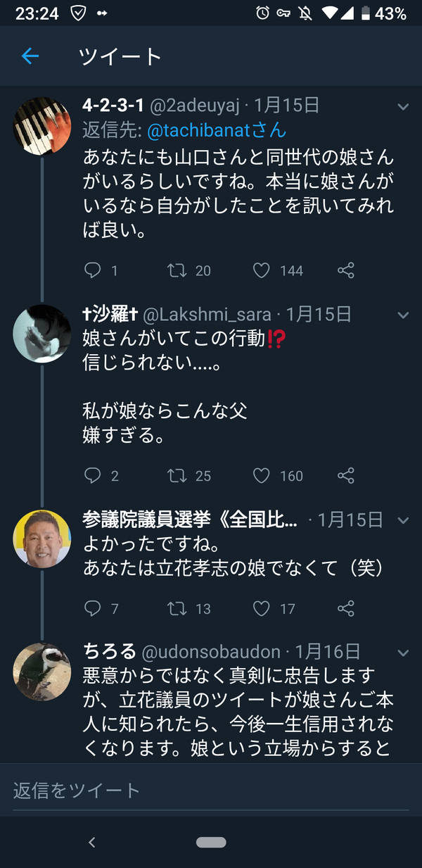This screenshot has height=868, width=422.
Task: Retweet 4-2-3-1's tweet with 20 retweets
Action: coord(177,270)
